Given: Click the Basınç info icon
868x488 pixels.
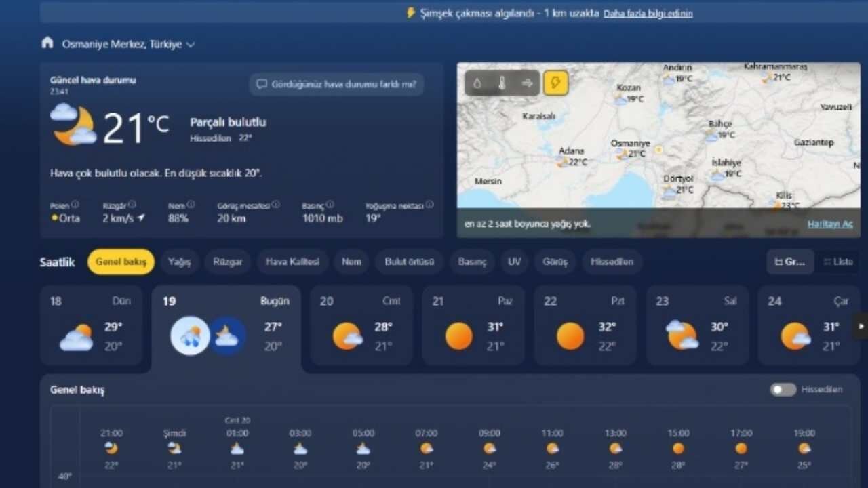Looking at the screenshot, I should 330,205.
